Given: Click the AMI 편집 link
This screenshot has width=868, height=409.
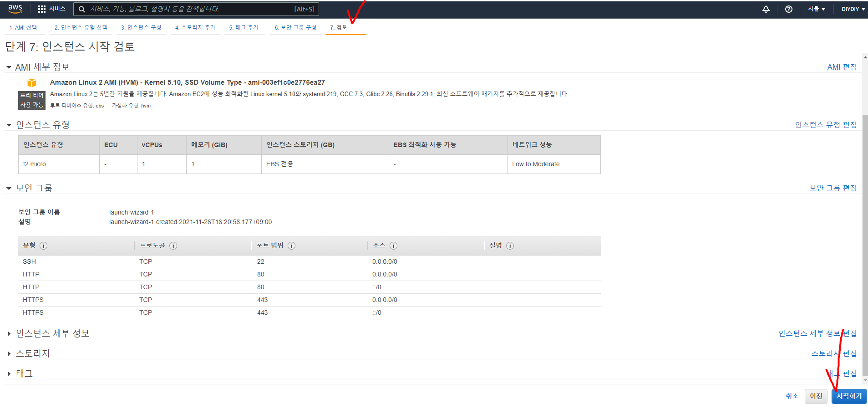Looking at the screenshot, I should tap(842, 67).
